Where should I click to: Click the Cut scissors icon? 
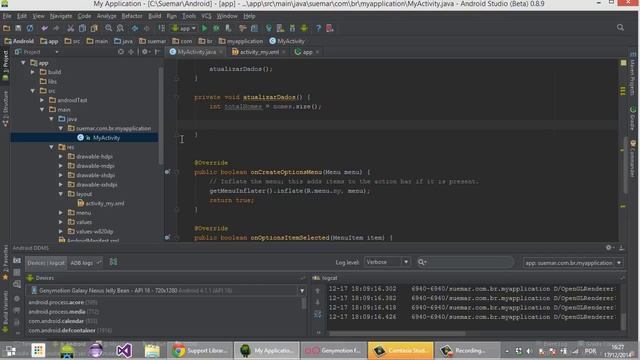pyautogui.click(x=71, y=28)
